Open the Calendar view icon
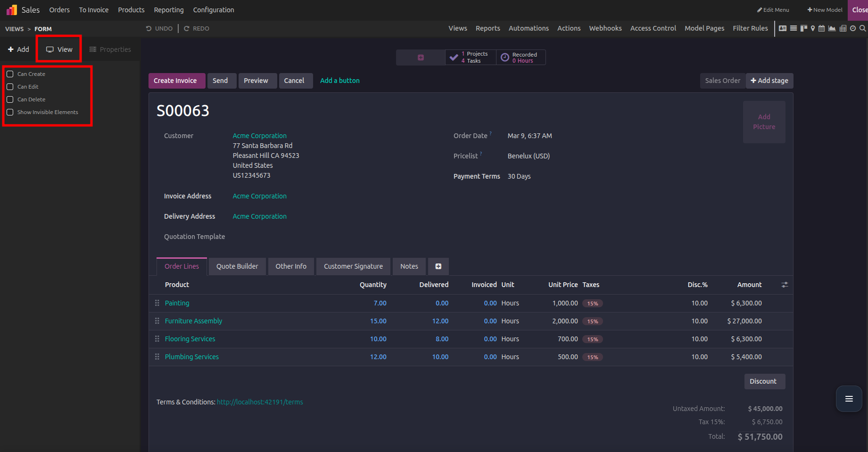The image size is (868, 452). coord(822,28)
